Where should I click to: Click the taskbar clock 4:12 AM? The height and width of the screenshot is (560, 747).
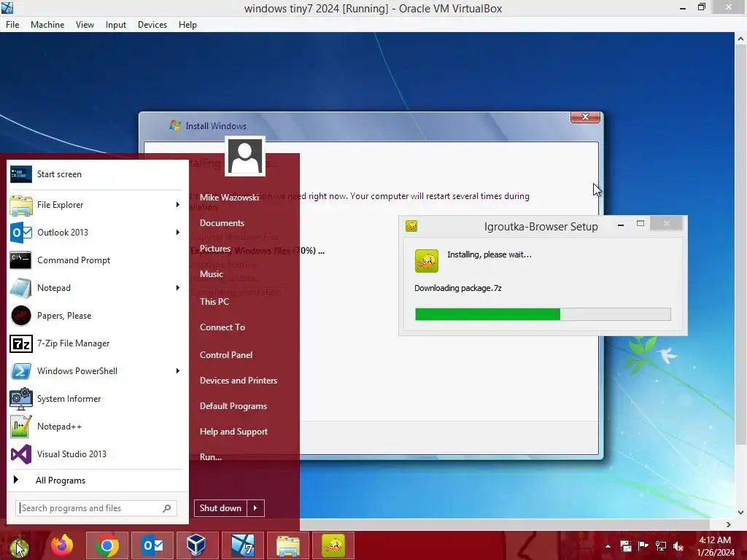(x=715, y=540)
